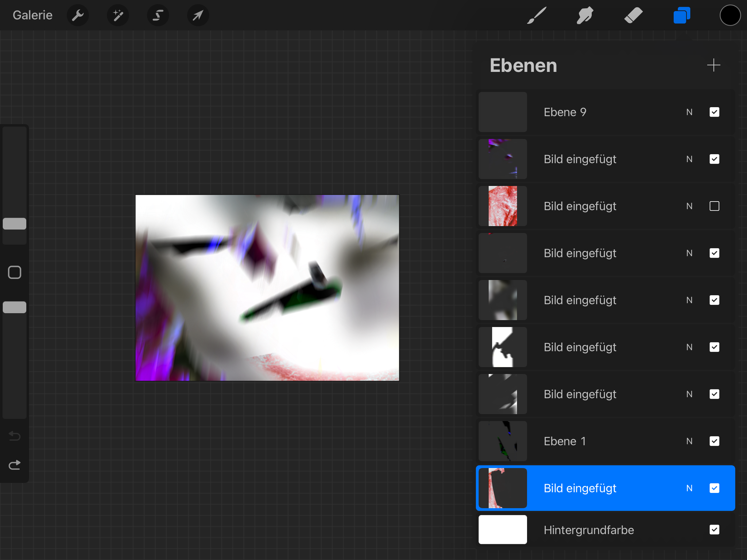The height and width of the screenshot is (560, 747).
Task: Close the Layers panel via layers icon
Action: tap(681, 15)
